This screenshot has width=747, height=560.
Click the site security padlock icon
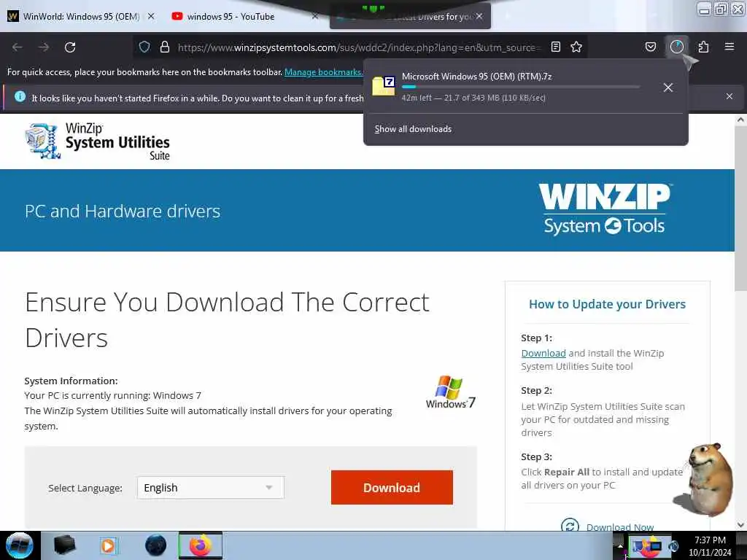pyautogui.click(x=165, y=47)
